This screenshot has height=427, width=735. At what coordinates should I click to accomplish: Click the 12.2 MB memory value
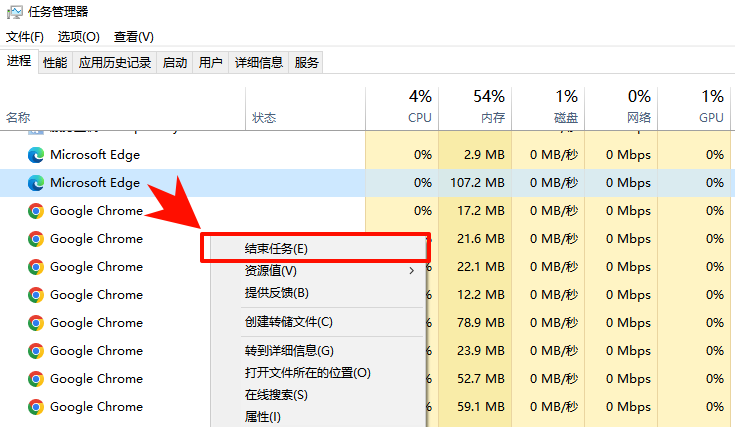[481, 294]
